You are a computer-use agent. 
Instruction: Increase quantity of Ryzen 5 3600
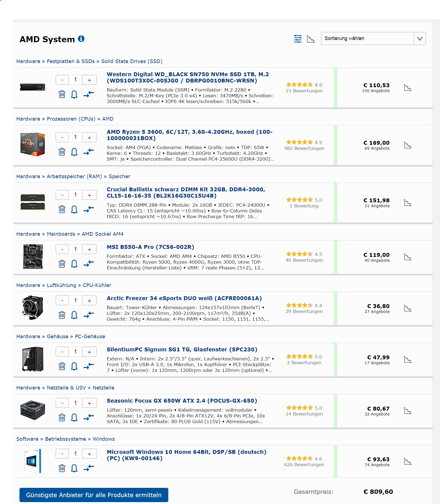click(x=89, y=137)
